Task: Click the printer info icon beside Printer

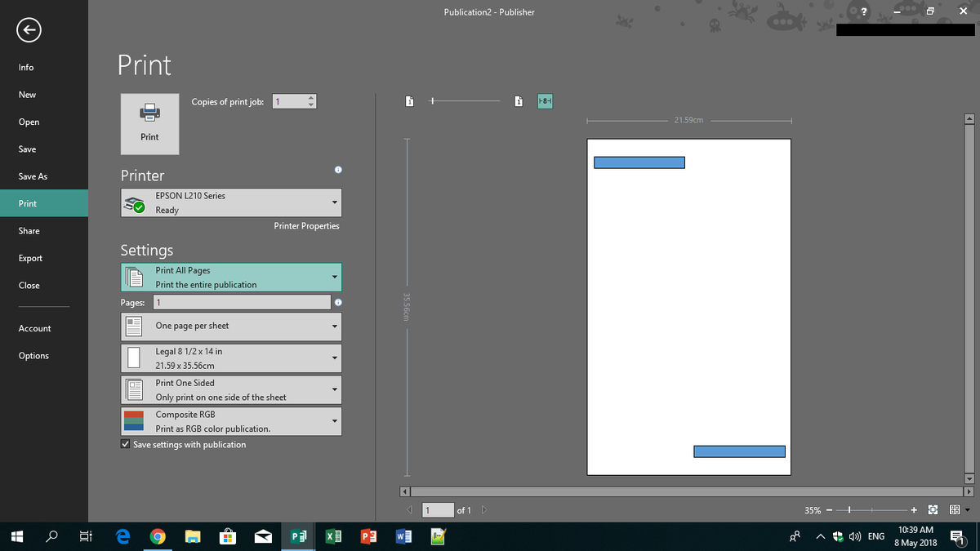Action: [x=337, y=170]
